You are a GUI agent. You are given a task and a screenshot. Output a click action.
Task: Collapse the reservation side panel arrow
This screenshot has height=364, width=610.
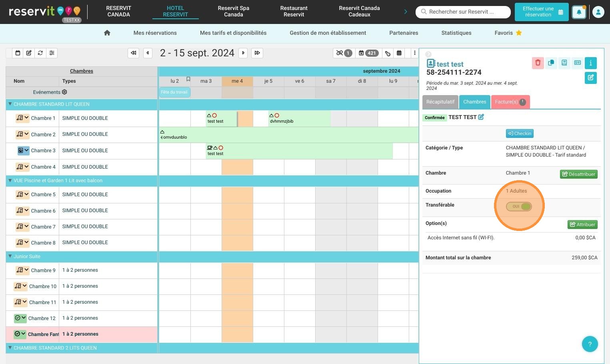tap(428, 54)
